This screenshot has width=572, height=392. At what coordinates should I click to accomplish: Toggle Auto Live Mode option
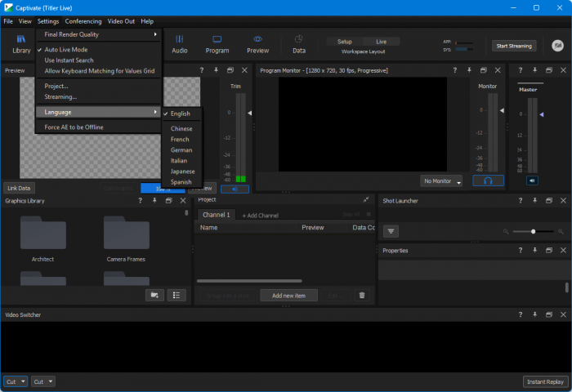[66, 50]
